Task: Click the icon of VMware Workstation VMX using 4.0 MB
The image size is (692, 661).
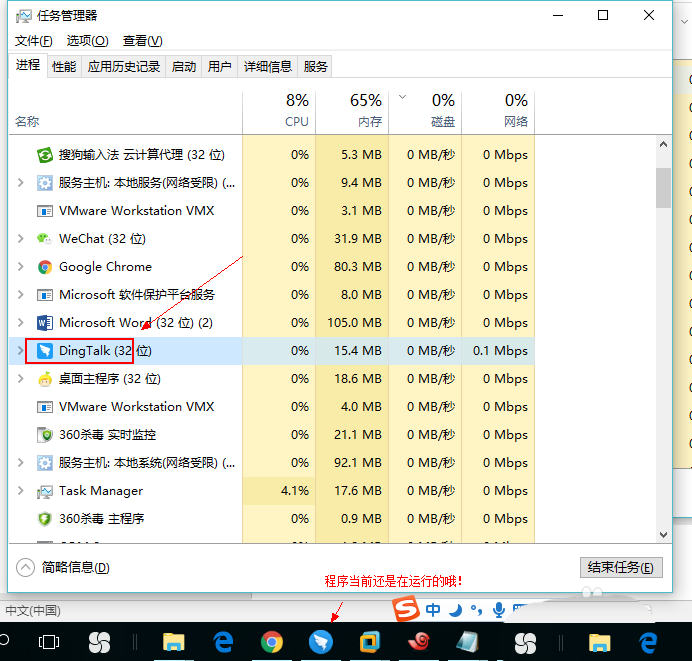Action: (x=45, y=407)
